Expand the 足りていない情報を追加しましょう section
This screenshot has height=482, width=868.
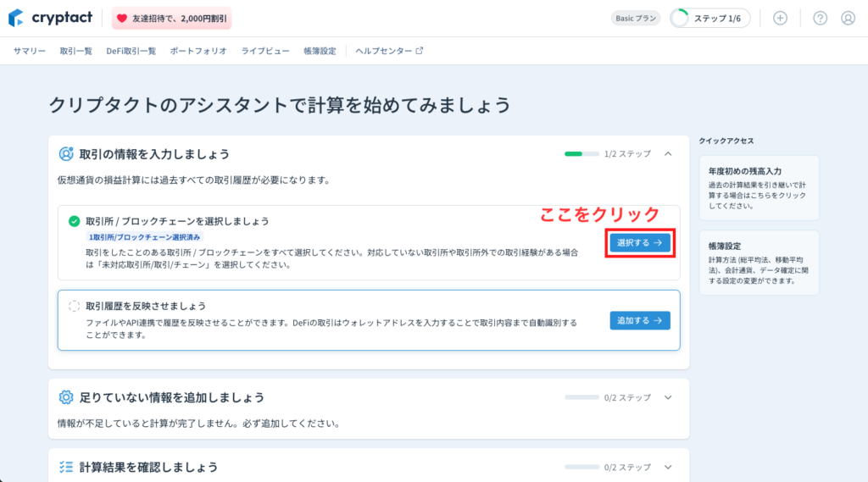668,397
